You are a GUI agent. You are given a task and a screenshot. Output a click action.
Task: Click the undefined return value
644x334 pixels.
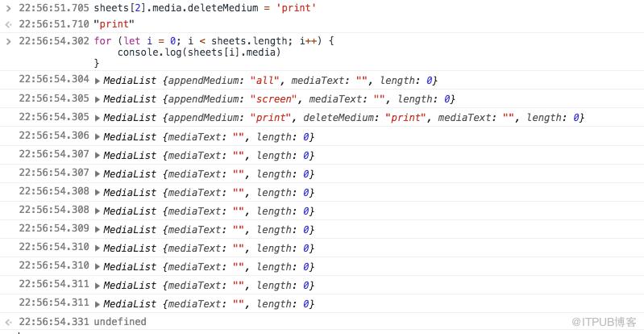tap(120, 322)
